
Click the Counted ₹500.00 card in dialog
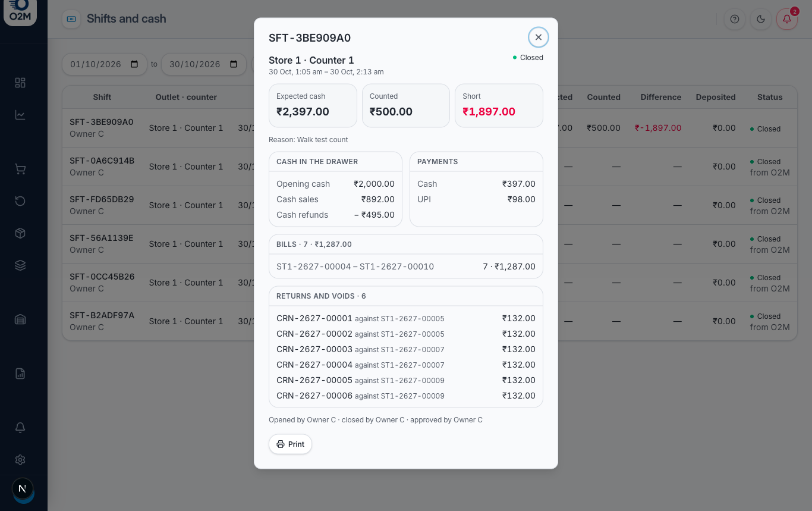[x=406, y=105]
